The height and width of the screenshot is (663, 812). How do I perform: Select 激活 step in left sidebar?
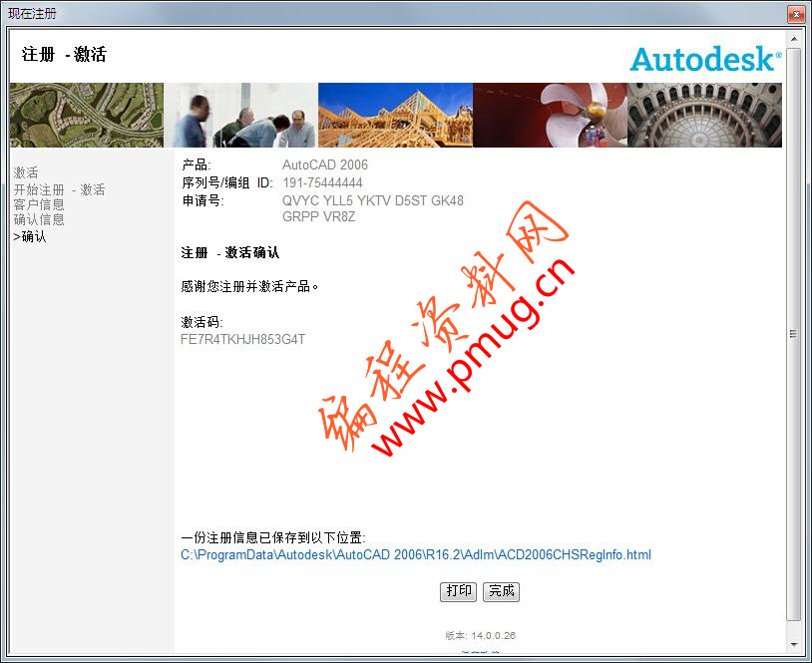[26, 172]
